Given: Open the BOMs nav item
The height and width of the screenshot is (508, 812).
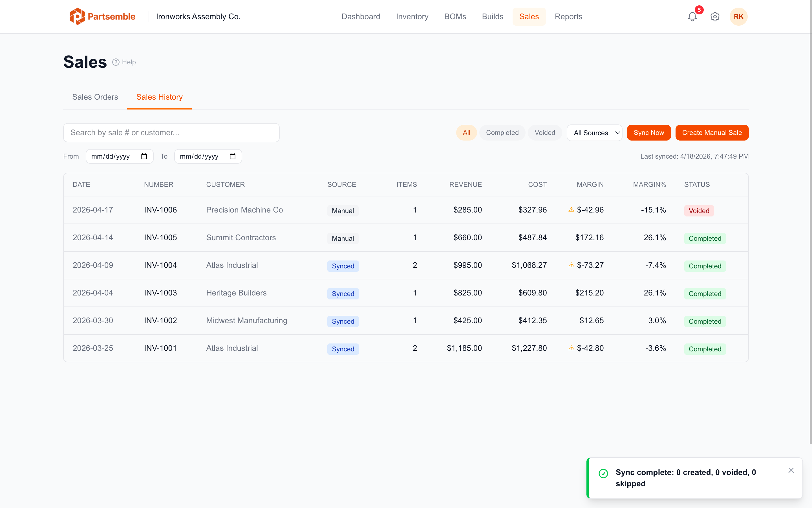Looking at the screenshot, I should click(x=455, y=16).
